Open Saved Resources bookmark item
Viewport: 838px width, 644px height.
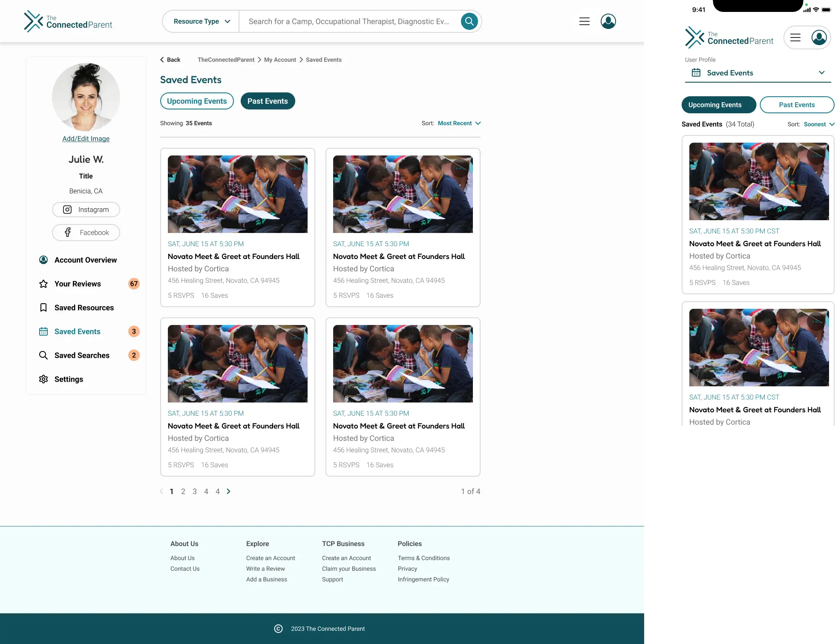(x=84, y=308)
